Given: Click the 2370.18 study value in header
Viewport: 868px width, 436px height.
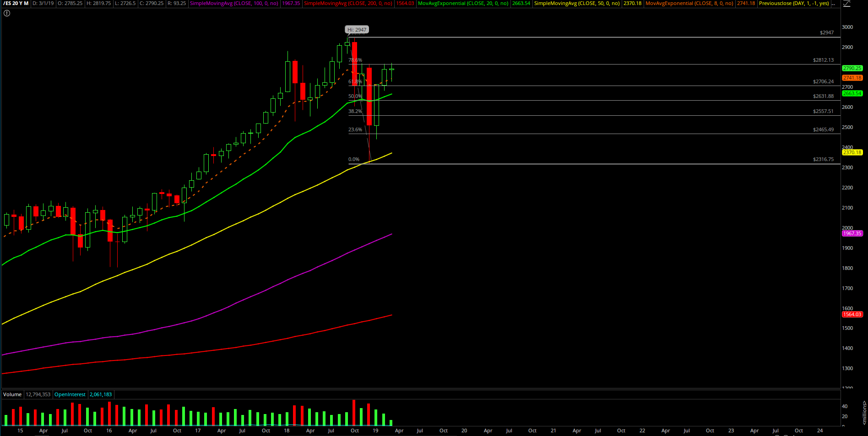Looking at the screenshot, I should (x=633, y=3).
